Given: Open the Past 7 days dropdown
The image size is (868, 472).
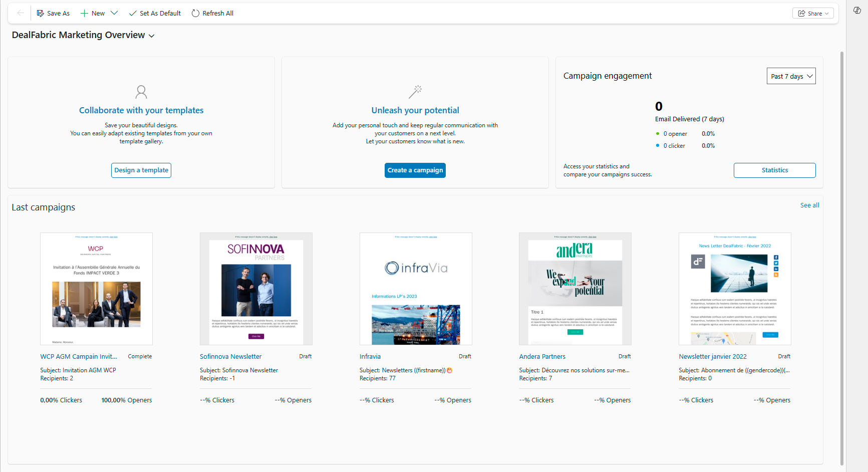Looking at the screenshot, I should tap(791, 76).
